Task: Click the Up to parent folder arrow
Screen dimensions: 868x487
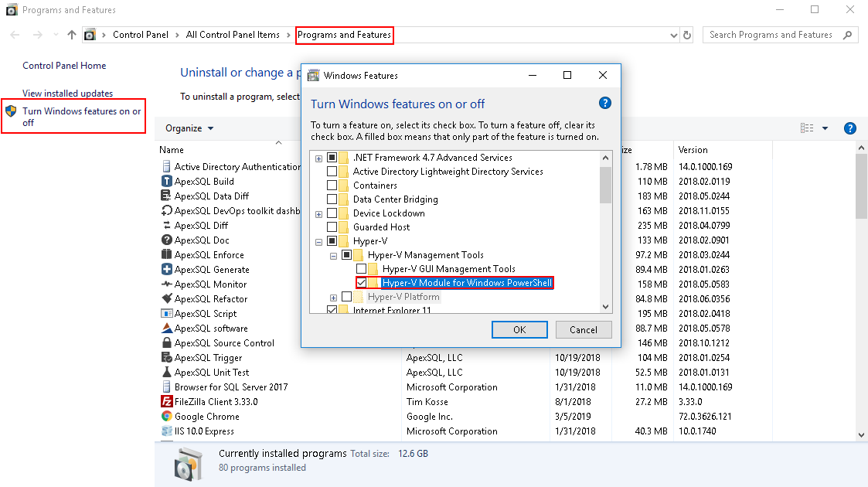Action: (71, 35)
